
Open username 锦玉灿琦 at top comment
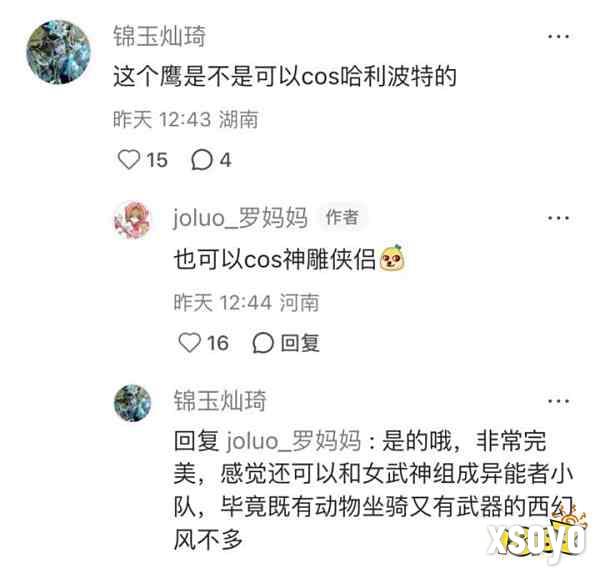(160, 37)
